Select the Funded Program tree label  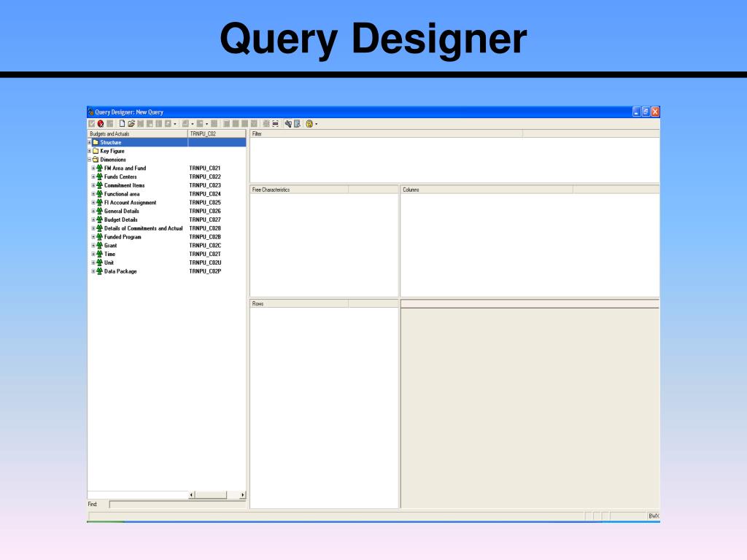(x=123, y=237)
